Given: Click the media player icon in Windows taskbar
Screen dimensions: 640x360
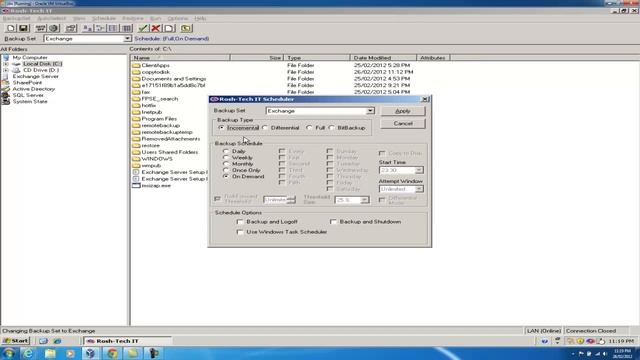Looking at the screenshot, I should tap(70, 353).
